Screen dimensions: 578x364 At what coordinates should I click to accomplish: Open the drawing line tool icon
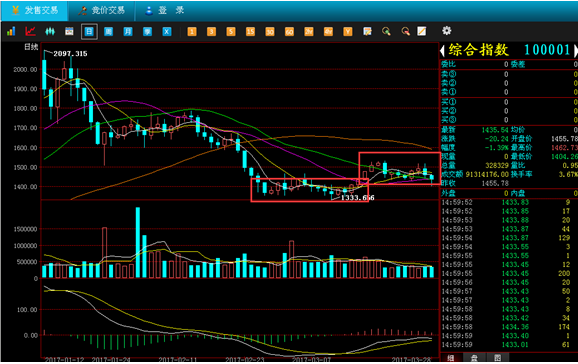pyautogui.click(x=421, y=31)
